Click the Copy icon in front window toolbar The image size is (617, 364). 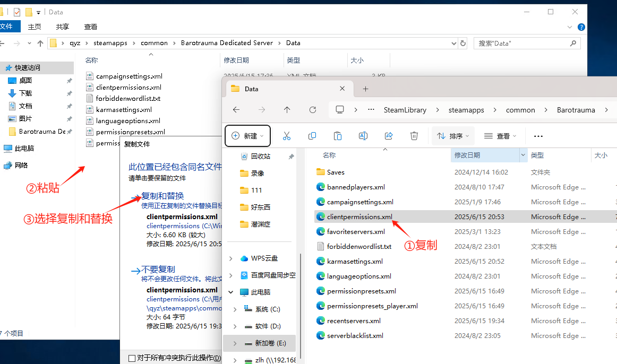(312, 136)
